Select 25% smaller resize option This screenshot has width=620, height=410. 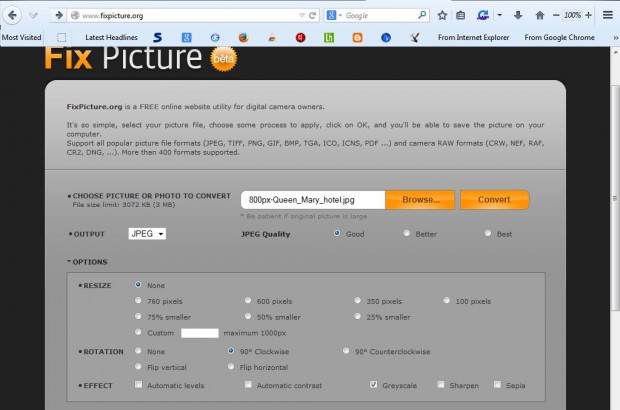coord(357,316)
